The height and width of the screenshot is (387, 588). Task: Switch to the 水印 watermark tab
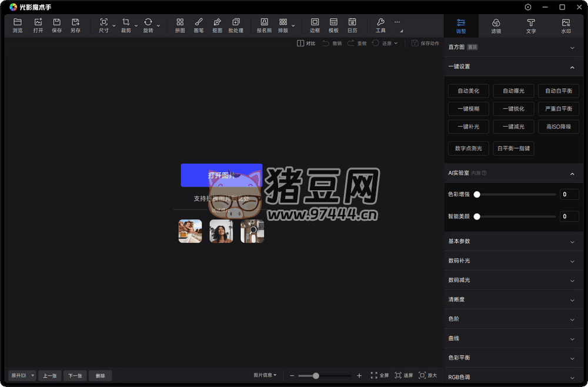point(566,25)
